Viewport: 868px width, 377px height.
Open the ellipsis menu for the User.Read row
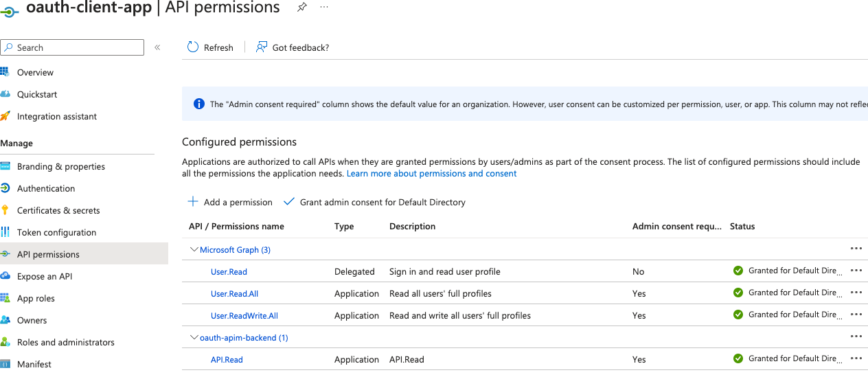coord(856,271)
